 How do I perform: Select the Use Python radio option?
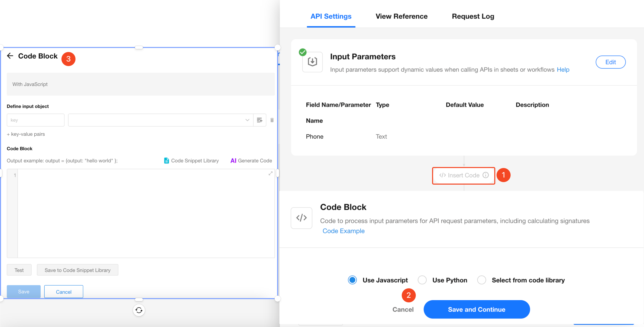[x=422, y=280]
